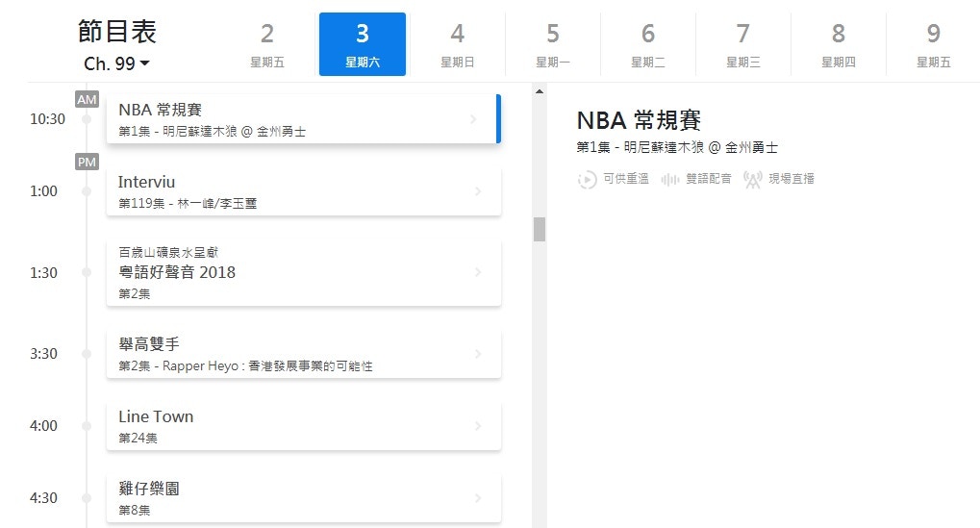The image size is (980, 528).
Task: Click the live broadcast antenna icon (現場直播)
Action: tap(753, 179)
